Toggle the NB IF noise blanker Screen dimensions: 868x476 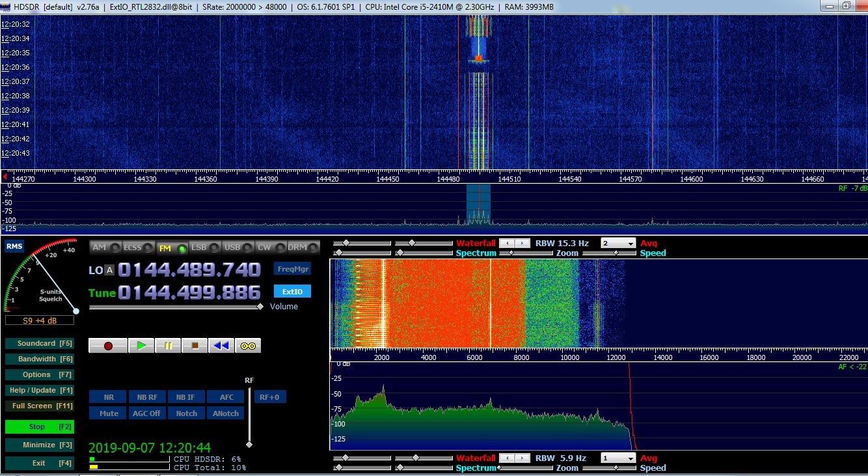click(185, 397)
